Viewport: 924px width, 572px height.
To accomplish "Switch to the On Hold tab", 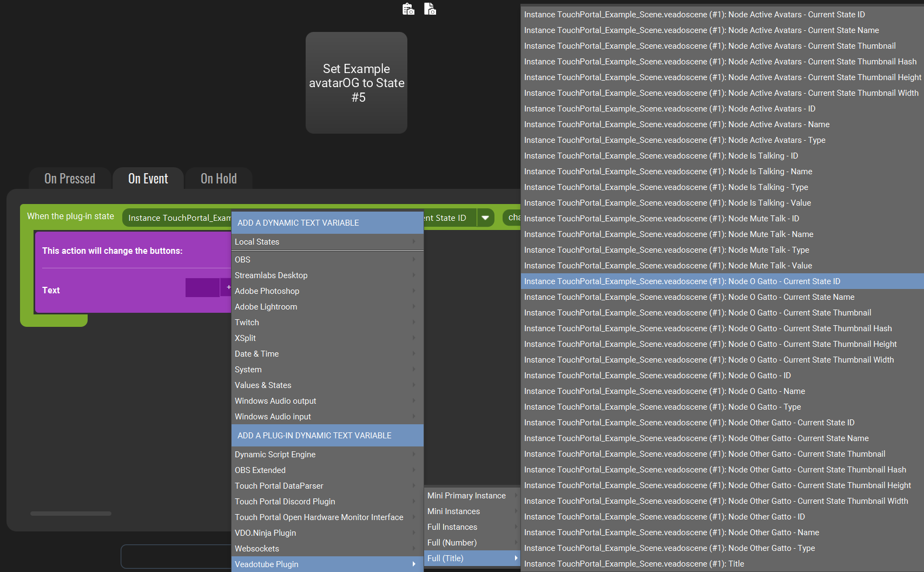I will point(219,179).
